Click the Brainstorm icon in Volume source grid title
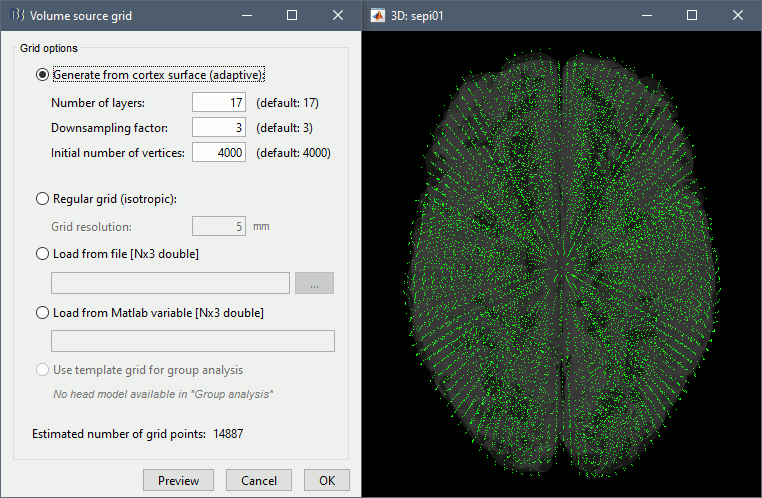Viewport: 762px width, 498px height. click(16, 16)
